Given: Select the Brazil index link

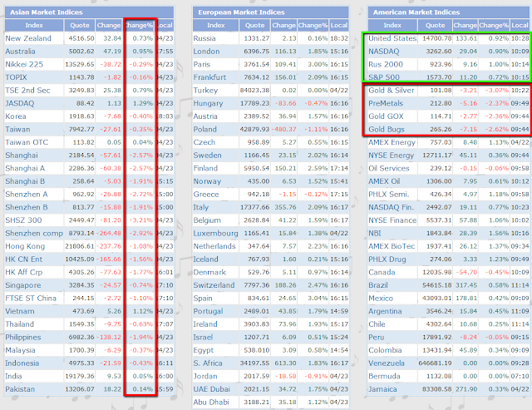Looking at the screenshot, I should (378, 285).
